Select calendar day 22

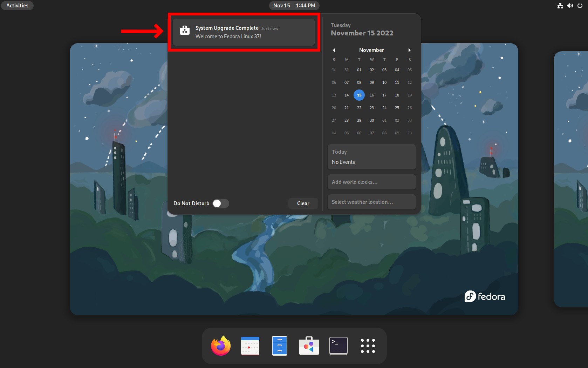click(359, 108)
